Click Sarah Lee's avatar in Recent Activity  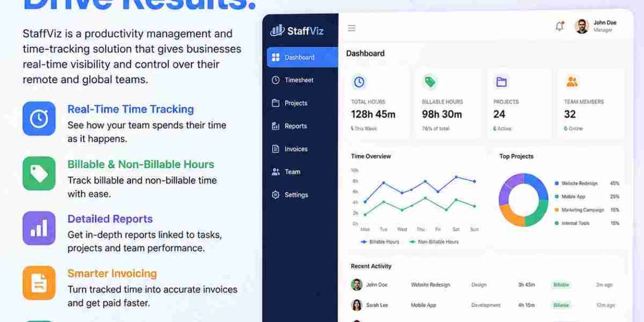point(356,305)
